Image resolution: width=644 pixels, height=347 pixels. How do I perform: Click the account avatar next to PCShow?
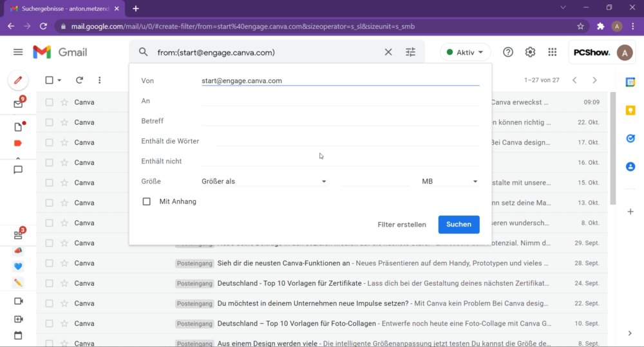(625, 53)
